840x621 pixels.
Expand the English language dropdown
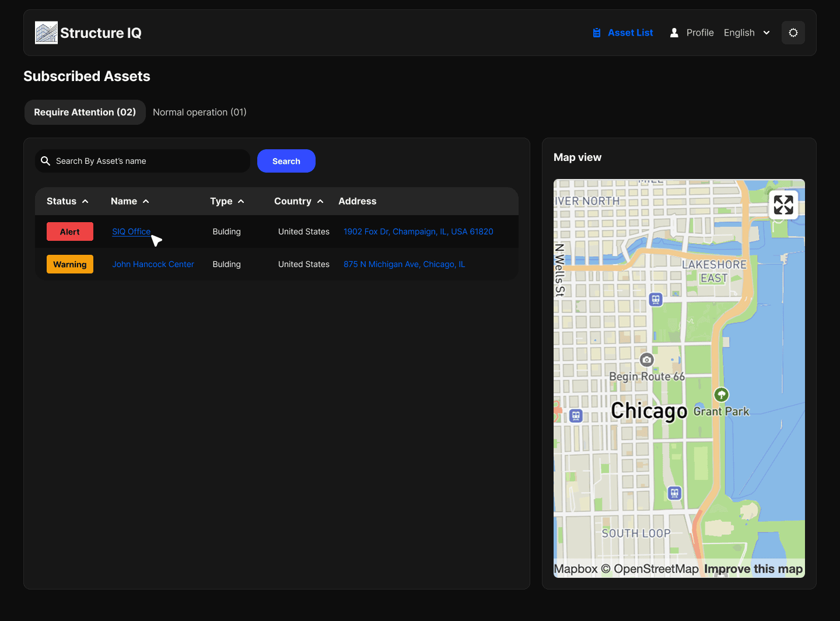coord(747,33)
